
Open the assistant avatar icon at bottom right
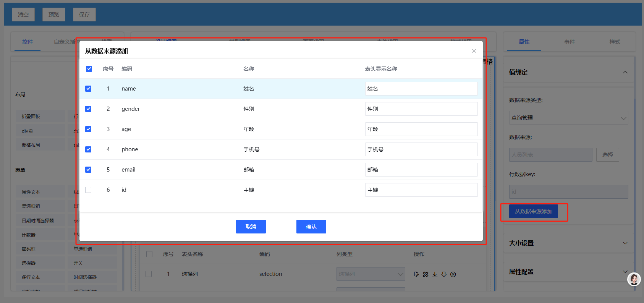[634, 279]
